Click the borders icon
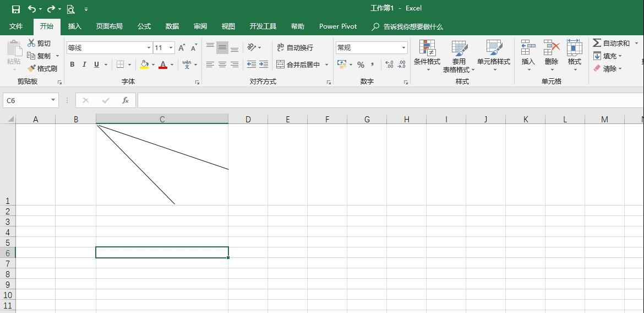This screenshot has height=313, width=644. [121, 64]
